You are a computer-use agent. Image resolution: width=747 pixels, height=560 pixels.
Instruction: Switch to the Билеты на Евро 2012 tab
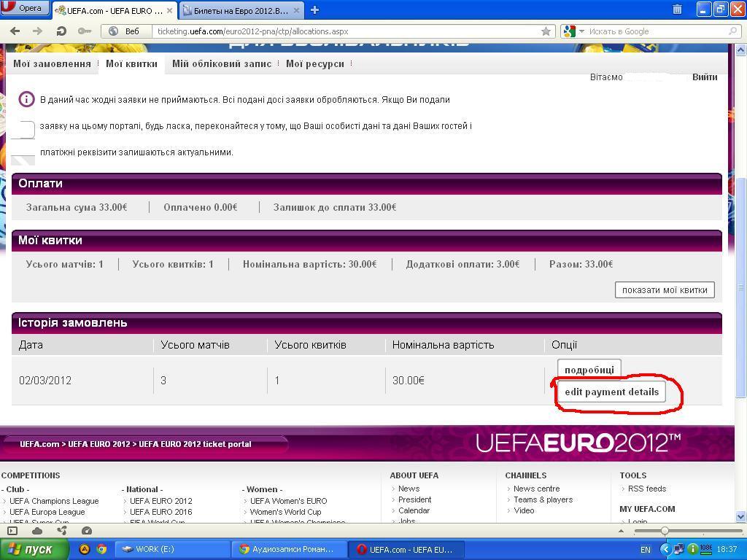click(241, 10)
